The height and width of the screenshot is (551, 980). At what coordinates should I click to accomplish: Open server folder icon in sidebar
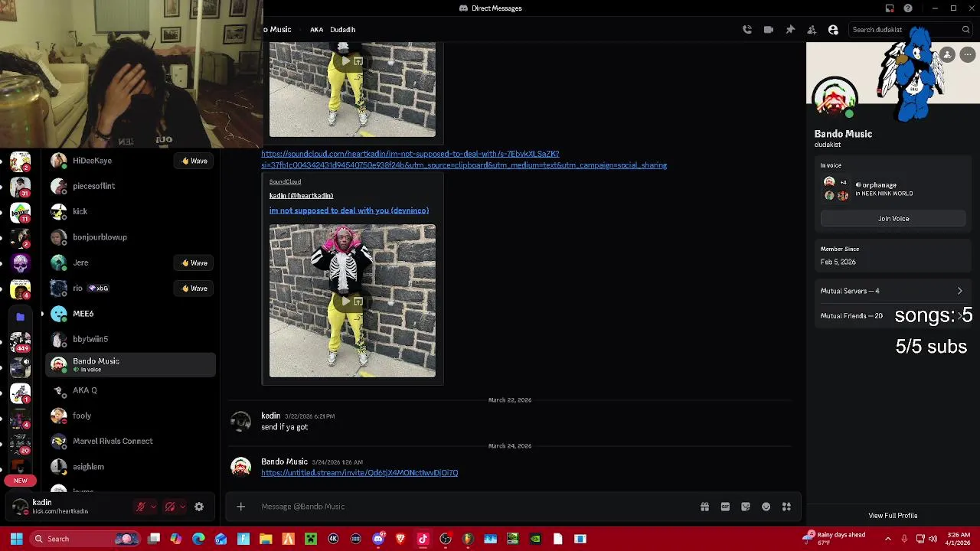[21, 316]
